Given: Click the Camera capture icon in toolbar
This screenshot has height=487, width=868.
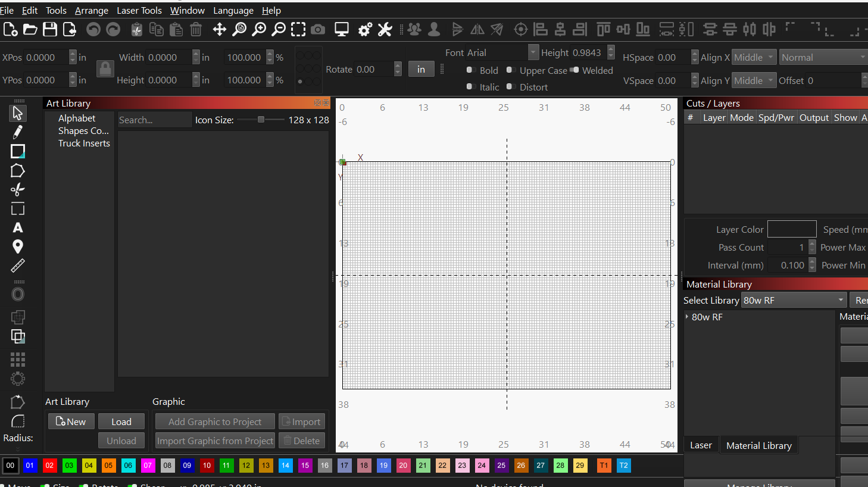Looking at the screenshot, I should (319, 29).
